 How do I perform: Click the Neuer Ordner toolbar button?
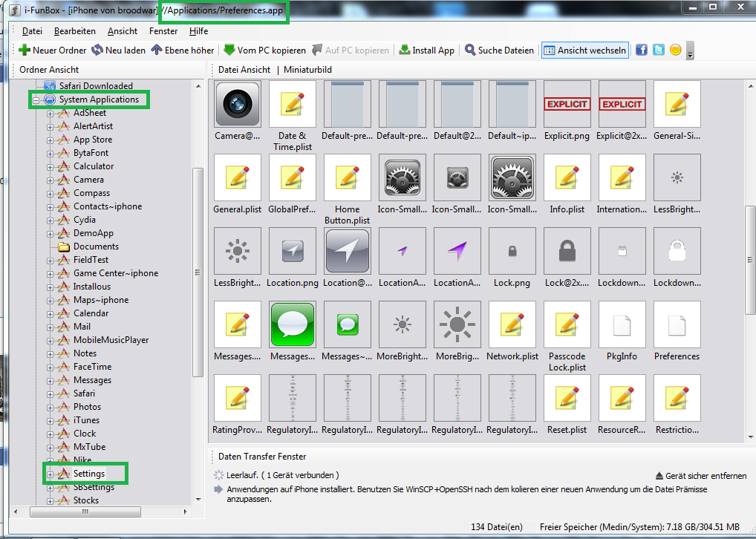[x=52, y=50]
